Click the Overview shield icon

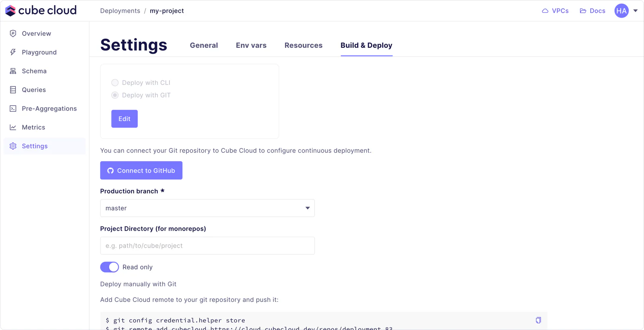point(13,33)
